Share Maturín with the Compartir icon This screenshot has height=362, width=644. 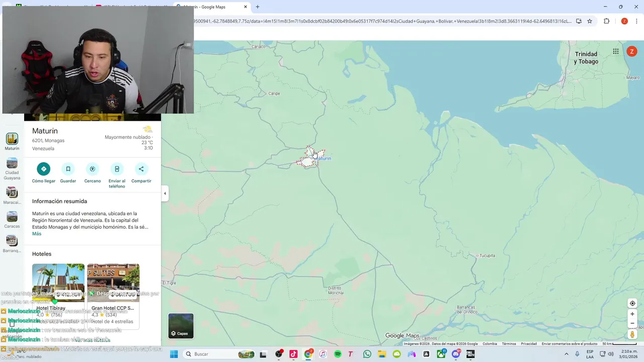pyautogui.click(x=141, y=169)
